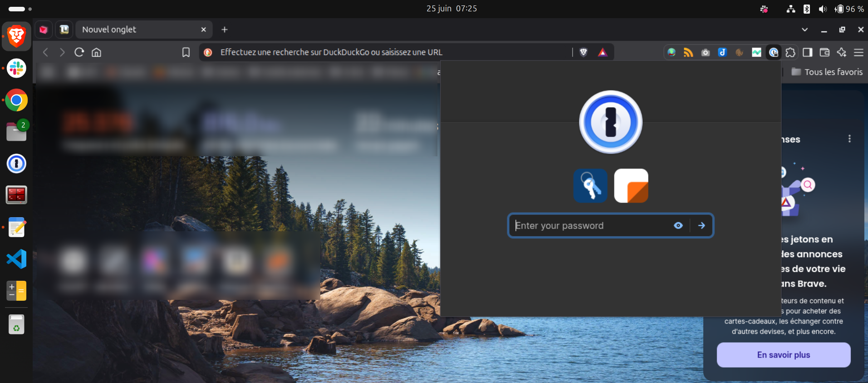Open the orange RSS feed extension

[688, 52]
